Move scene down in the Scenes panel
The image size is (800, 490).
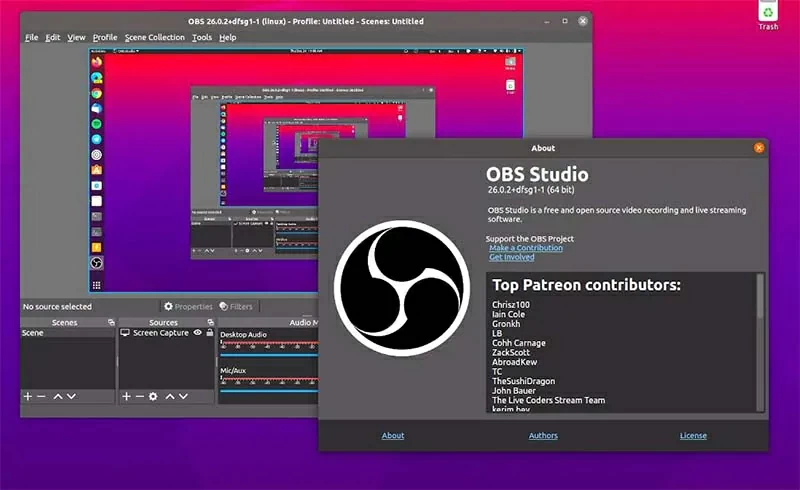click(71, 396)
